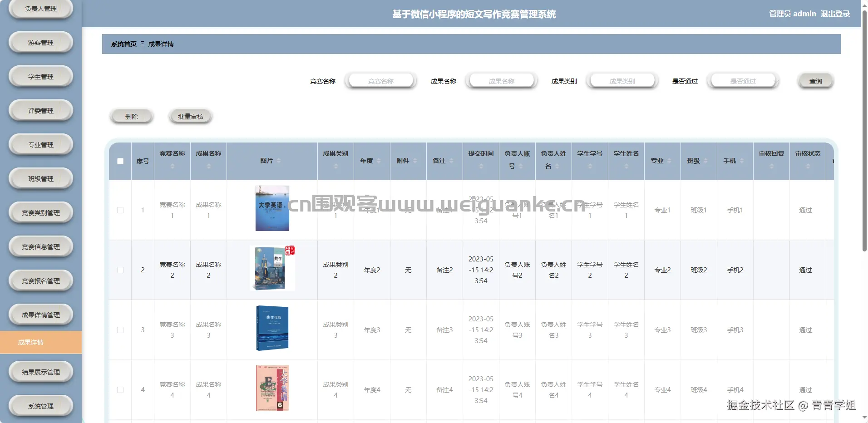Sort by 备注 column arrows
The width and height of the screenshot is (868, 423).
click(x=451, y=161)
